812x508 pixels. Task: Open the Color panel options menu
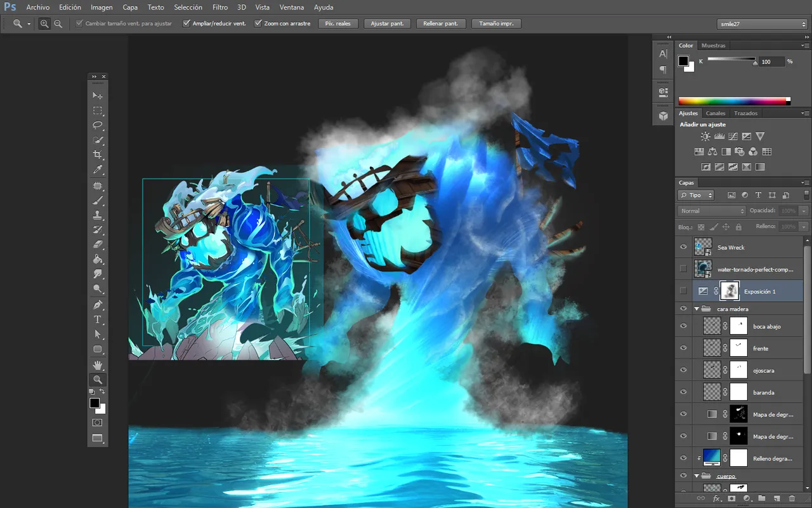tap(805, 46)
